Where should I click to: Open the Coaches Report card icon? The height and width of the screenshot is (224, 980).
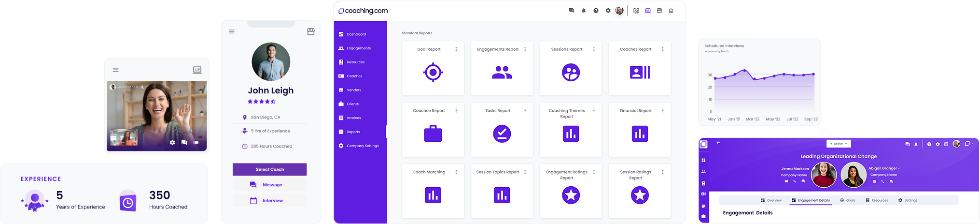click(x=640, y=73)
